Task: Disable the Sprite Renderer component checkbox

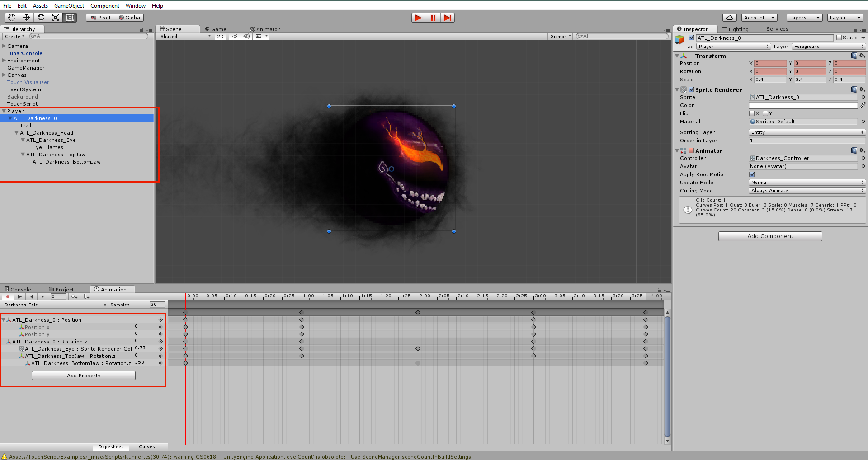Action: click(x=691, y=89)
